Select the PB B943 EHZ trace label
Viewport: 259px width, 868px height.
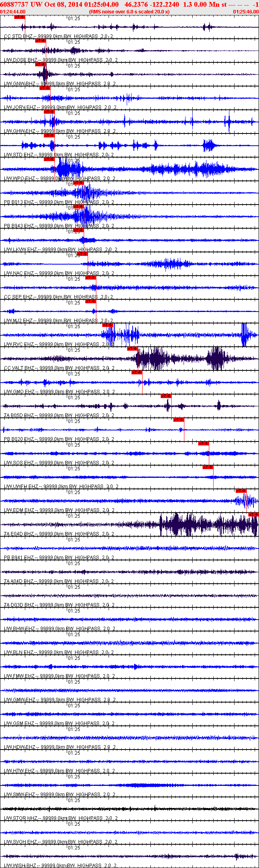(x=59, y=226)
